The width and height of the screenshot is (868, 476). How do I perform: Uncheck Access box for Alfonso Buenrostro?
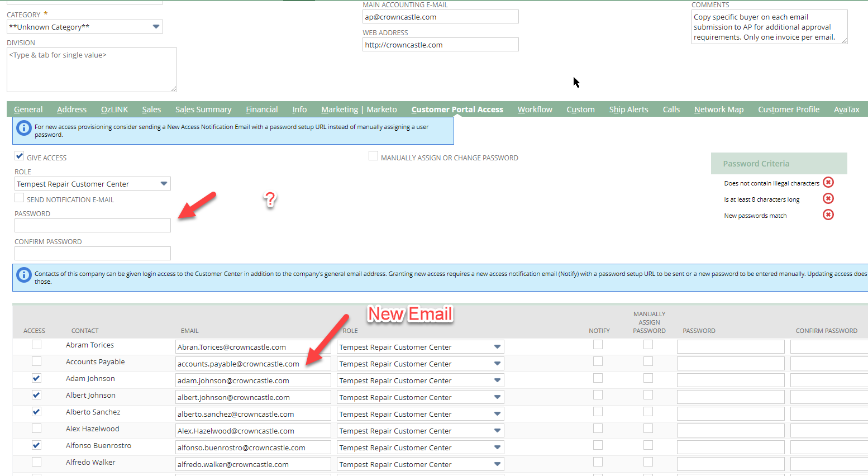click(37, 445)
